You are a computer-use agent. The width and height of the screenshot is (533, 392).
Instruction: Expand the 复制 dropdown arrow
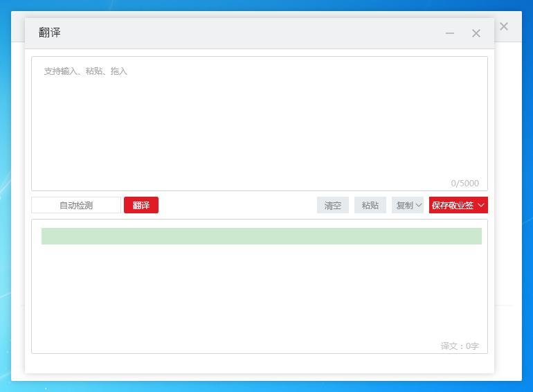(419, 205)
